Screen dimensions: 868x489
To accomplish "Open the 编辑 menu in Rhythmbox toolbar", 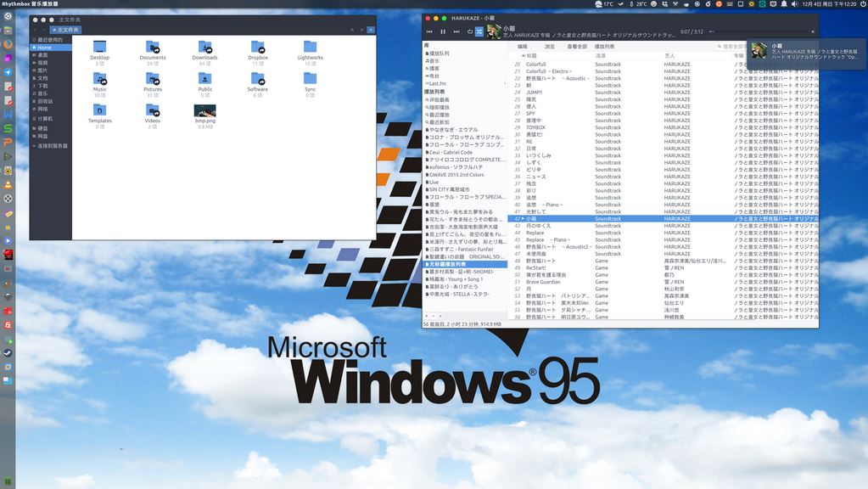I will click(523, 47).
